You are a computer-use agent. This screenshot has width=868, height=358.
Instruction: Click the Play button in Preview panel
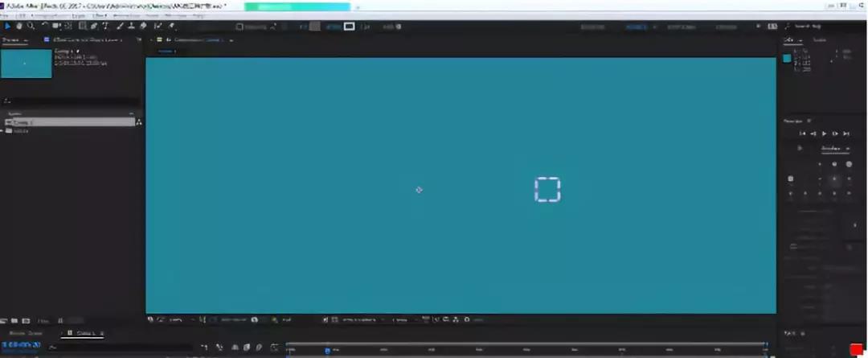click(824, 134)
